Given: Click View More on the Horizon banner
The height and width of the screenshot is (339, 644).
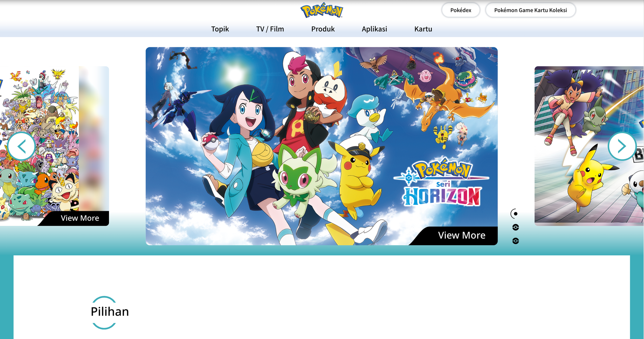Looking at the screenshot, I should pyautogui.click(x=462, y=235).
